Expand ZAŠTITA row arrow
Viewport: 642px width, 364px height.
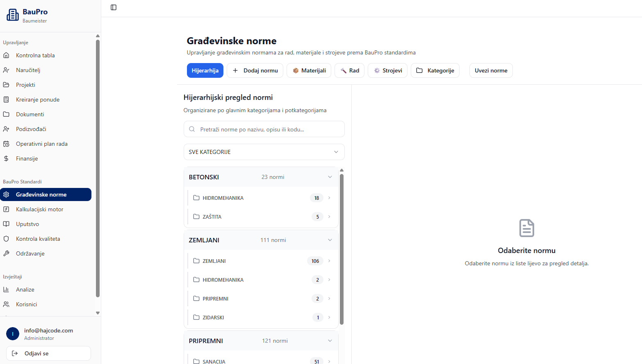pos(329,217)
